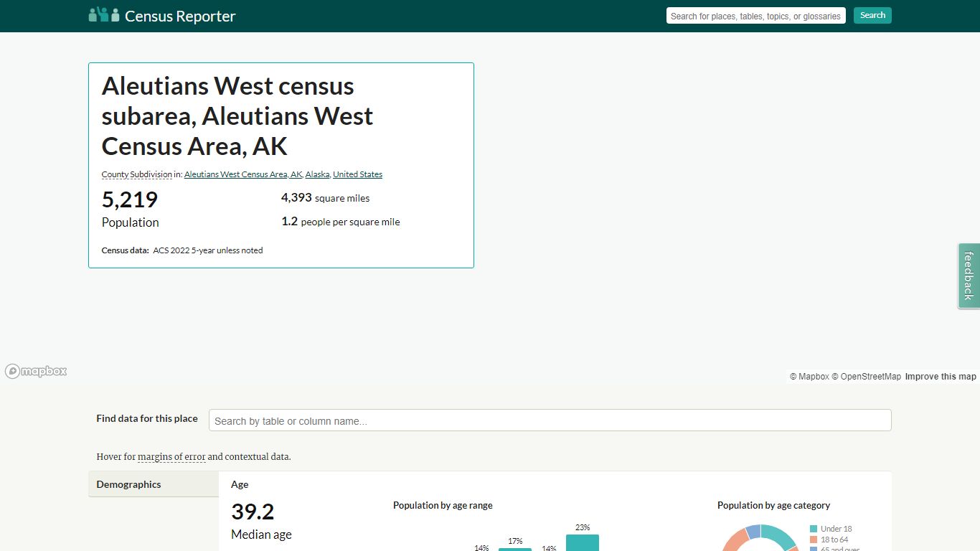Click the Population by age range heading

click(443, 506)
